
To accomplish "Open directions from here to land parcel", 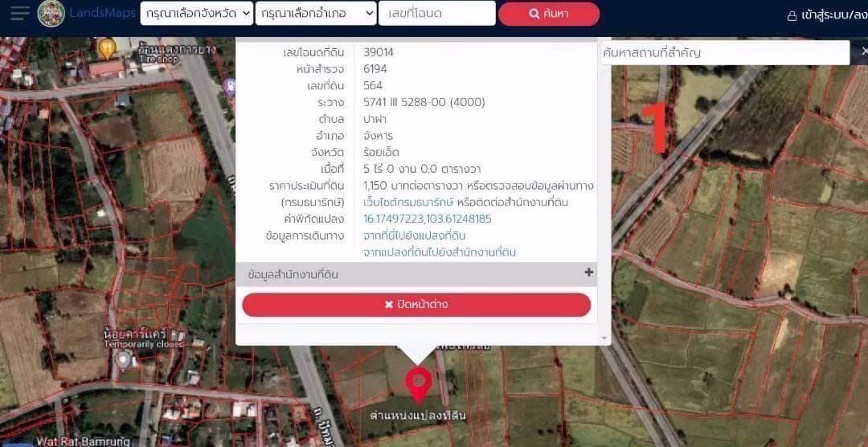I will coord(414,236).
